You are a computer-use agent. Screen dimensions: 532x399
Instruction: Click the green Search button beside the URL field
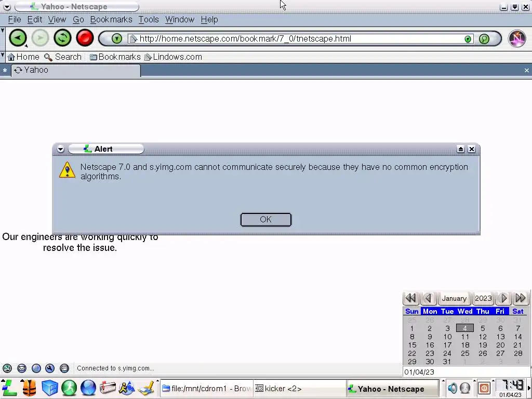484,38
